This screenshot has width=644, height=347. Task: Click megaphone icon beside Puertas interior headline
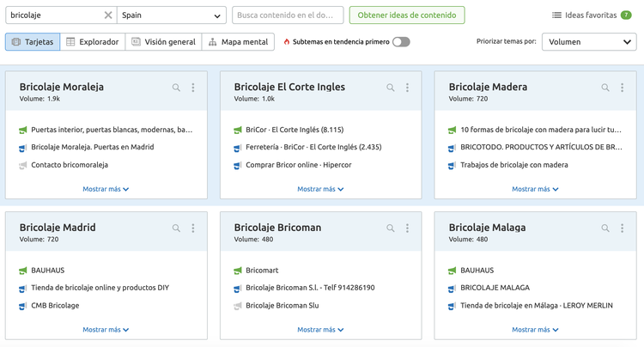coord(23,131)
